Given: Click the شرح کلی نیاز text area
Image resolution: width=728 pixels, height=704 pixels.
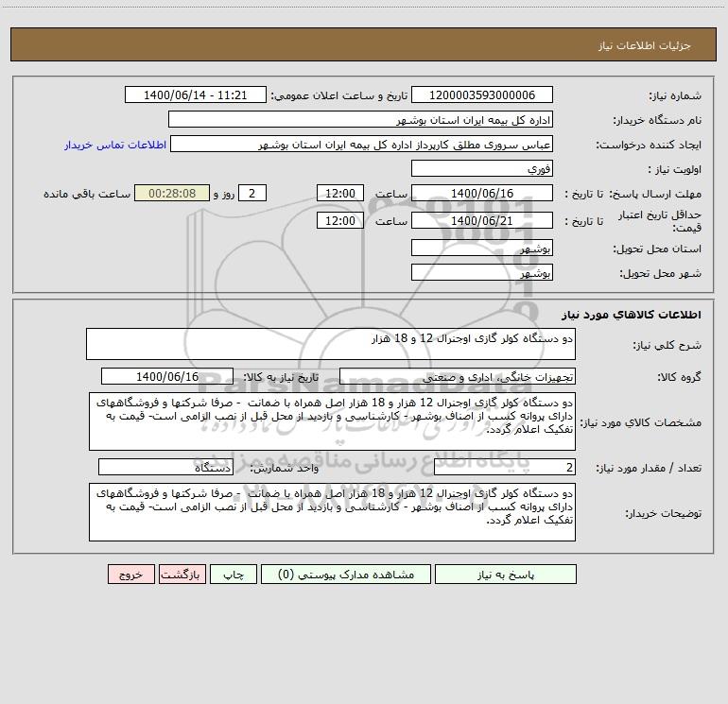Looking at the screenshot, I should tap(331, 344).
